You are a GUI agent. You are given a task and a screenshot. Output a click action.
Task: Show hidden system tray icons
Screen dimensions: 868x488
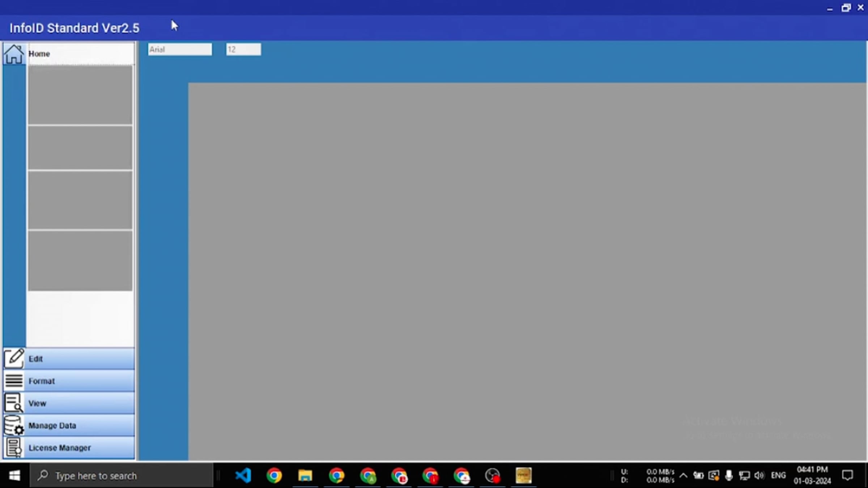683,475
